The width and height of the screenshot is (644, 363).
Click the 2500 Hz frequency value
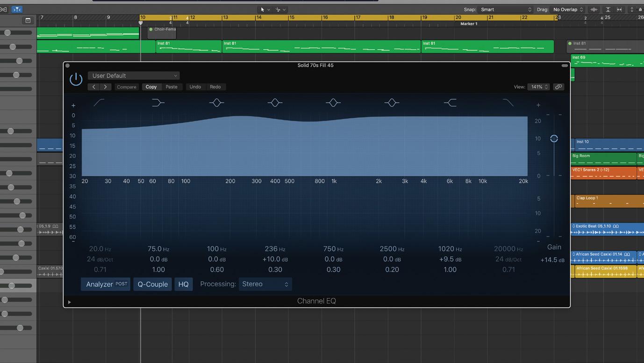pyautogui.click(x=392, y=249)
